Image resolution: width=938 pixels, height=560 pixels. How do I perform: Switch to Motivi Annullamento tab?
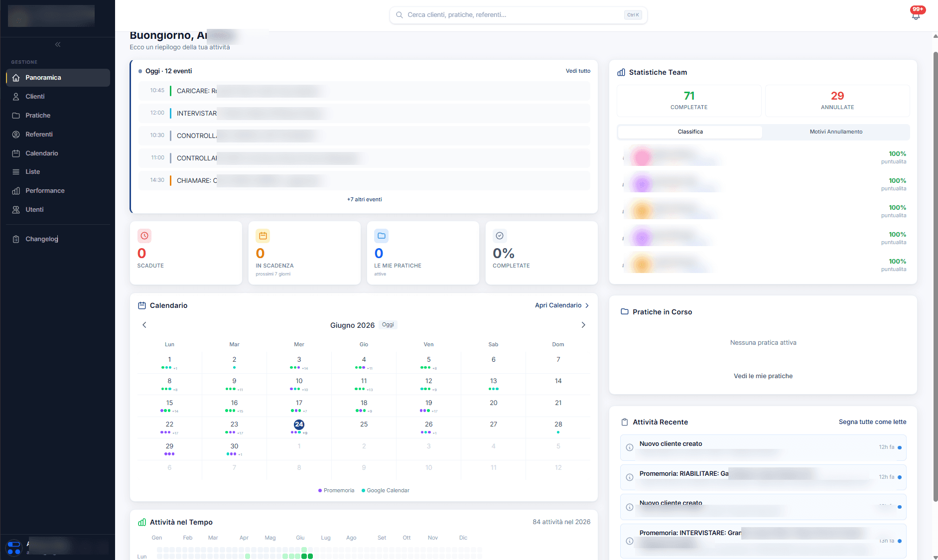click(836, 132)
